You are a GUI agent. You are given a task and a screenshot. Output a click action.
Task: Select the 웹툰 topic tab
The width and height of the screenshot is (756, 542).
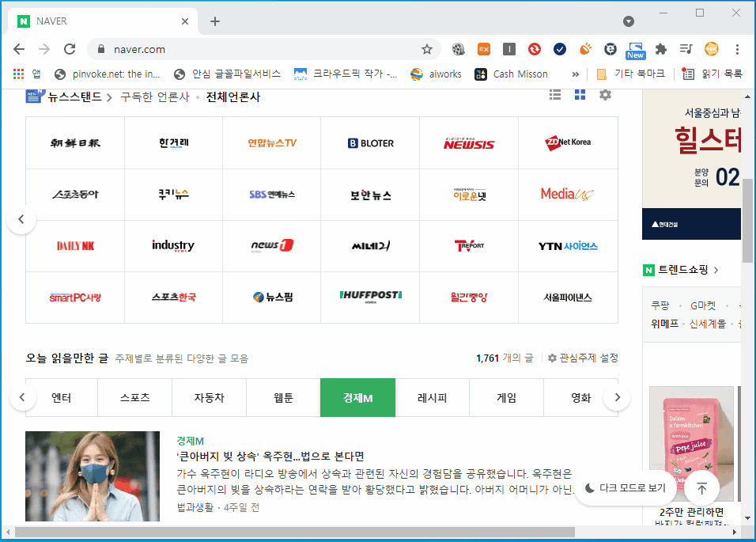283,398
